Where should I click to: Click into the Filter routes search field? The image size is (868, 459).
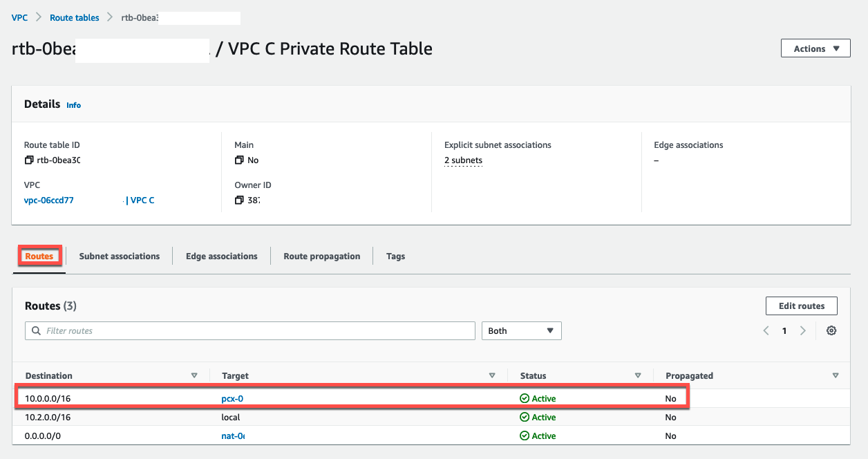click(x=256, y=331)
